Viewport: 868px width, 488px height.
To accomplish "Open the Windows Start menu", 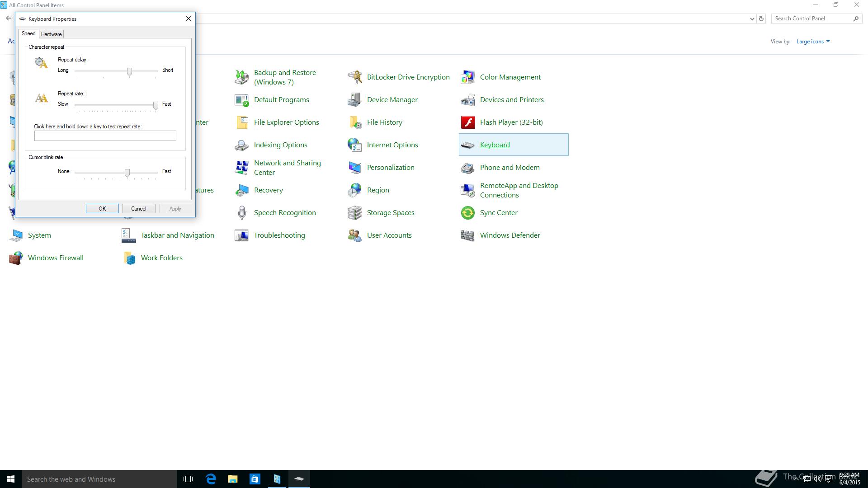I will point(11,479).
